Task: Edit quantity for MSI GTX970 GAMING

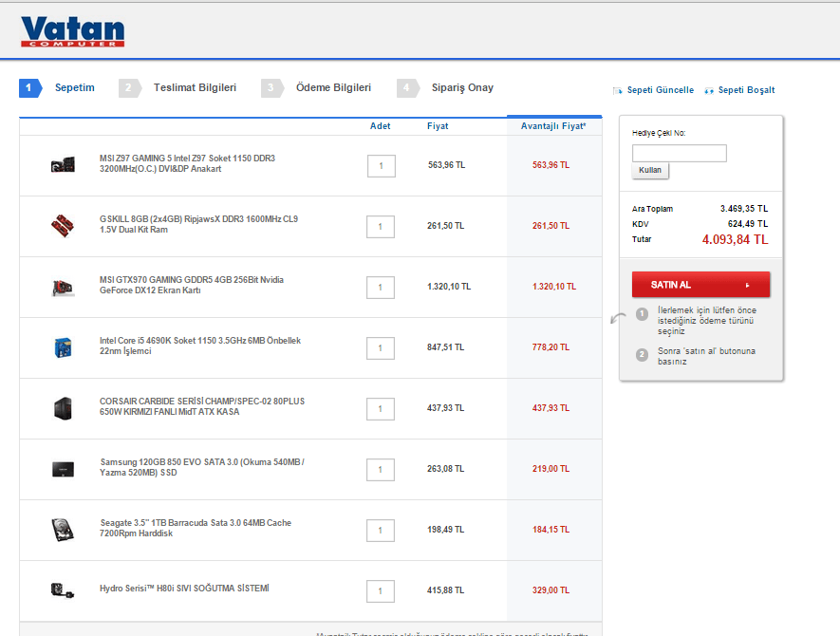Action: click(x=381, y=288)
